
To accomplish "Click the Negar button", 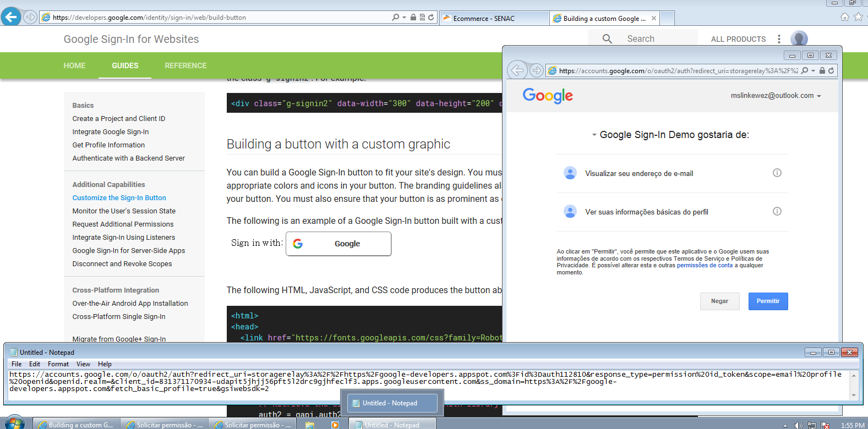I will 719,301.
